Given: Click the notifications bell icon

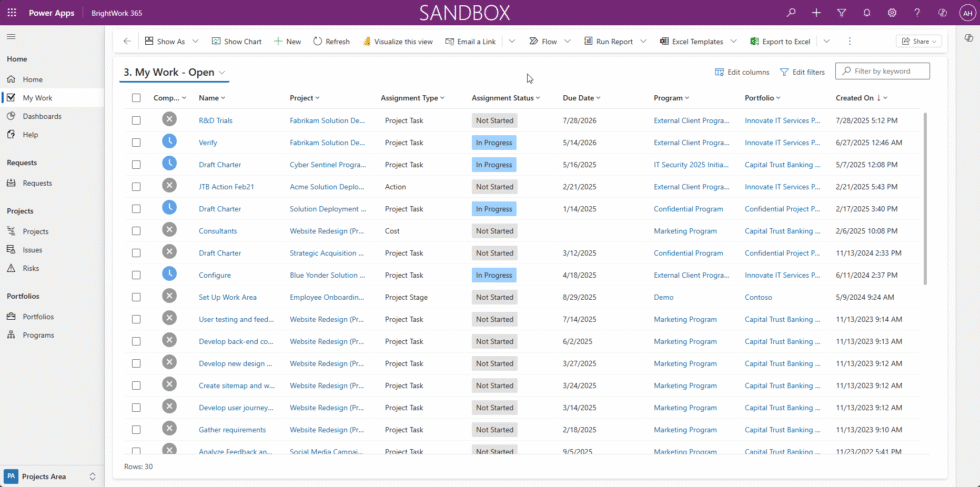Looking at the screenshot, I should pos(866,13).
